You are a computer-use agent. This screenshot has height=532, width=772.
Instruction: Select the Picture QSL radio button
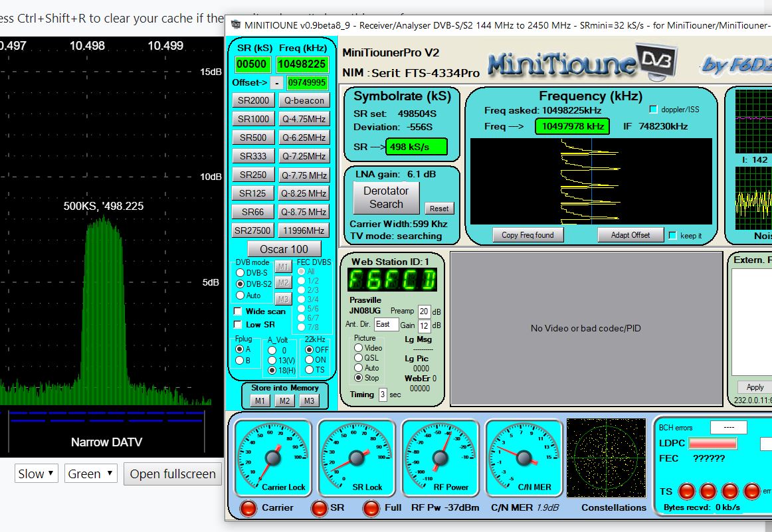pyautogui.click(x=359, y=358)
